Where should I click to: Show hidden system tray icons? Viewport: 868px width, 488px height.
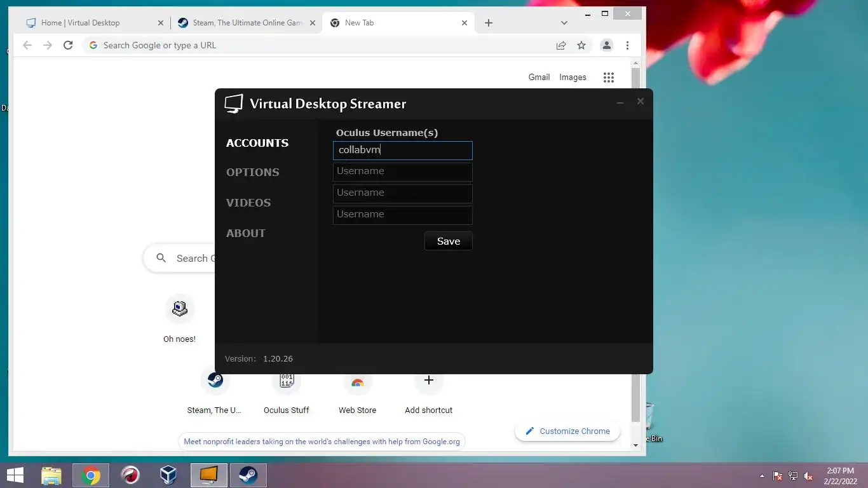(x=762, y=476)
